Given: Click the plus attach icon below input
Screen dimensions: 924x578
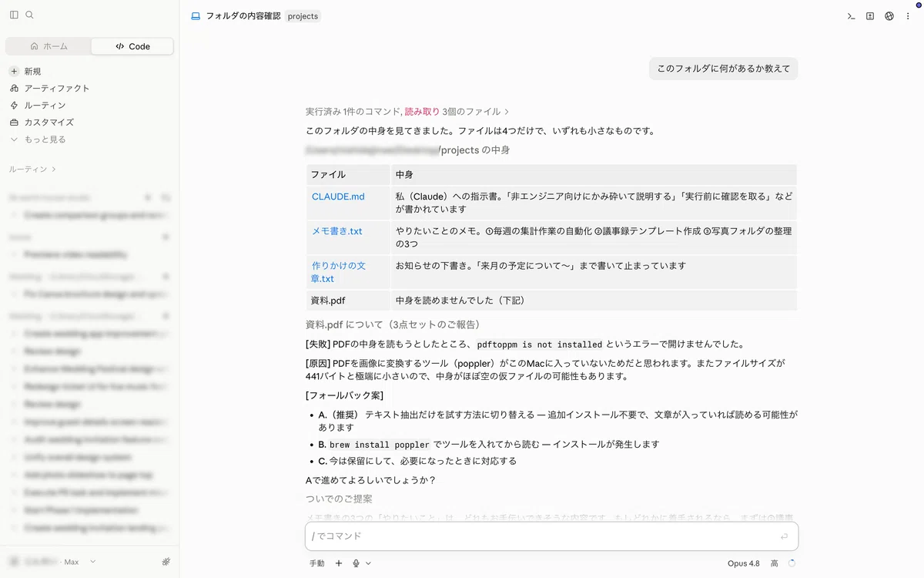Looking at the screenshot, I should click(x=338, y=563).
